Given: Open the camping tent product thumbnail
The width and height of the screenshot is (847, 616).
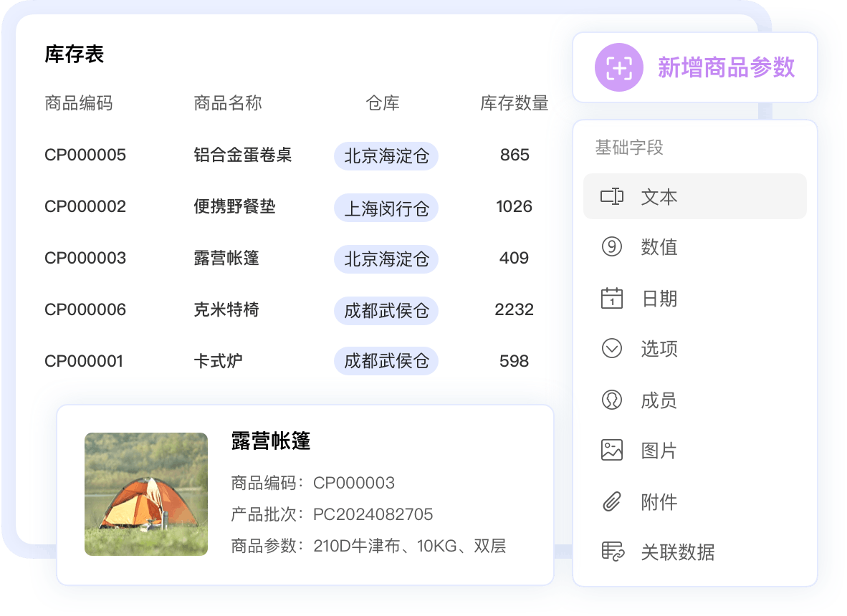Looking at the screenshot, I should pyautogui.click(x=145, y=494).
